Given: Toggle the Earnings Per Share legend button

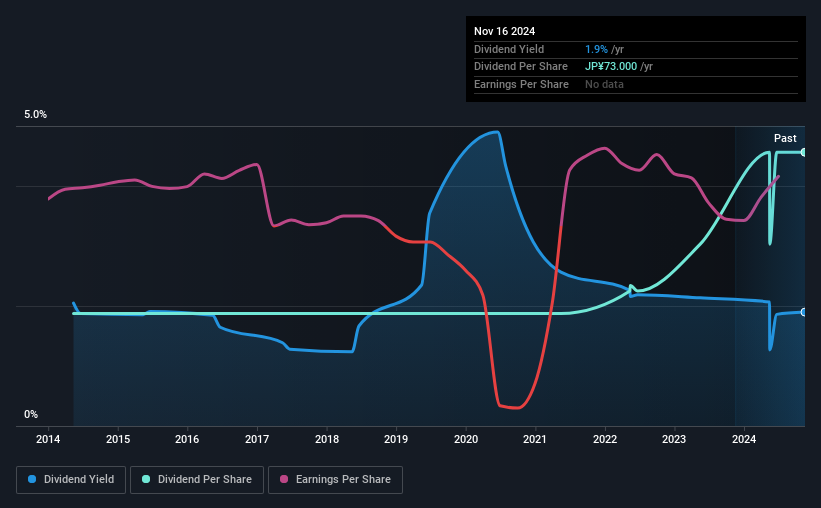Looking at the screenshot, I should [x=335, y=480].
